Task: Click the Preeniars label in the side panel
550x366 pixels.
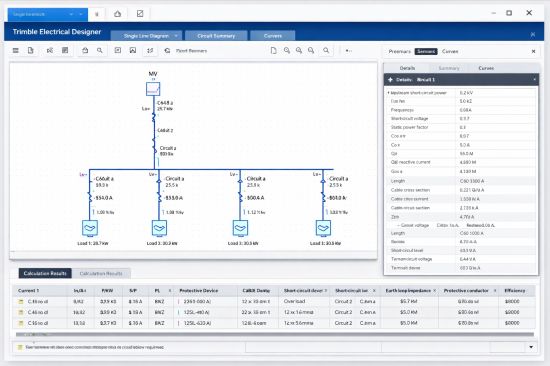Action: coord(400,51)
